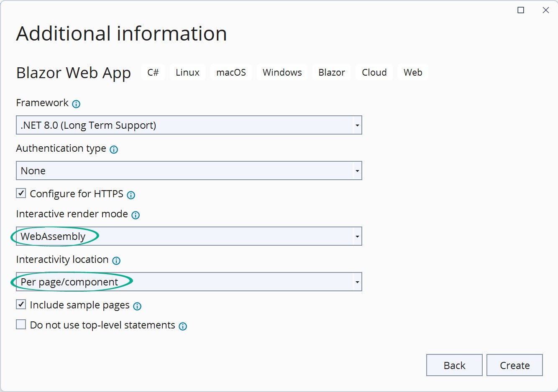Viewport: 558px width, 392px height.
Task: Open the Framework dropdown
Action: pos(189,125)
